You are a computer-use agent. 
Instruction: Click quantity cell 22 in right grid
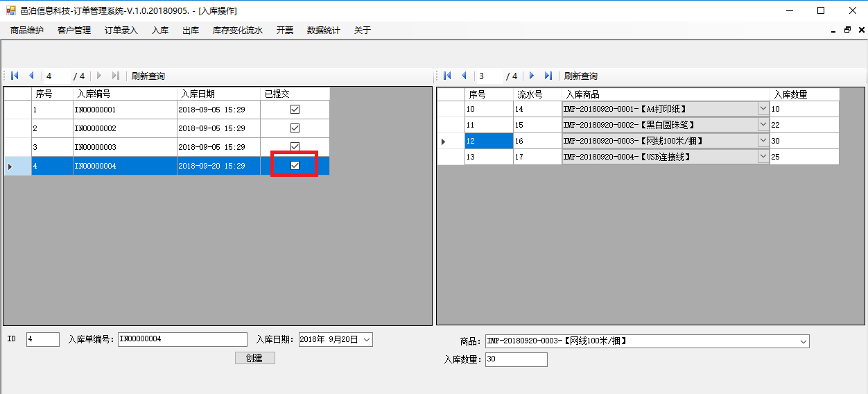pyautogui.click(x=804, y=125)
